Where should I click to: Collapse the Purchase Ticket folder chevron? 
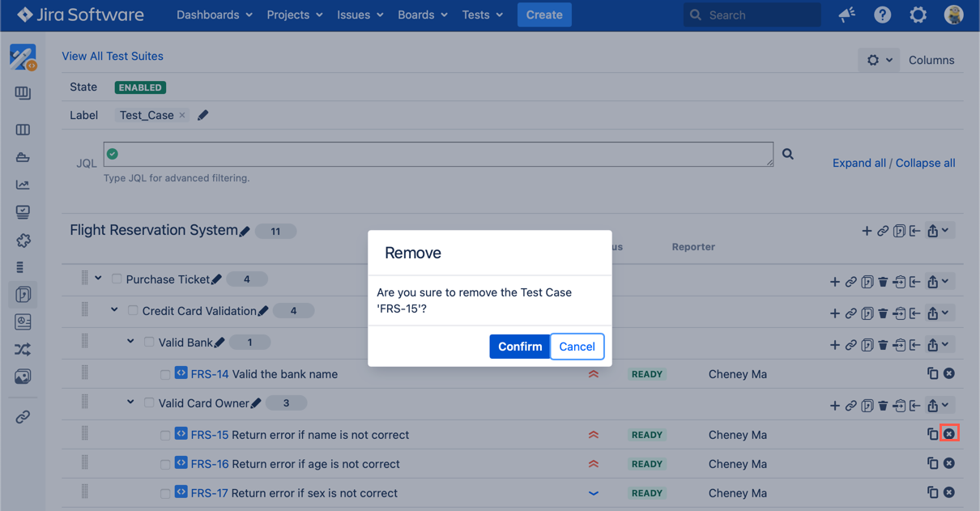98,279
